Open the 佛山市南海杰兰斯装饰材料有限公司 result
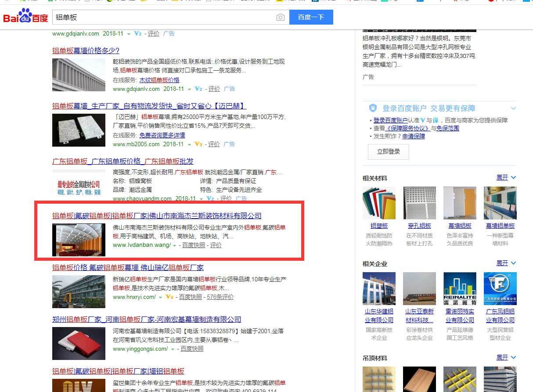 157,216
